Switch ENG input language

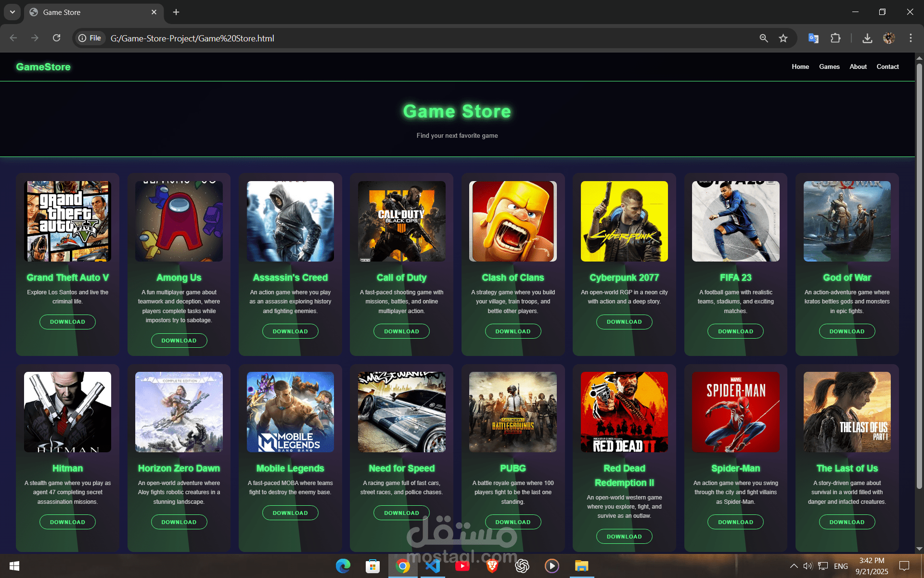pyautogui.click(x=841, y=566)
